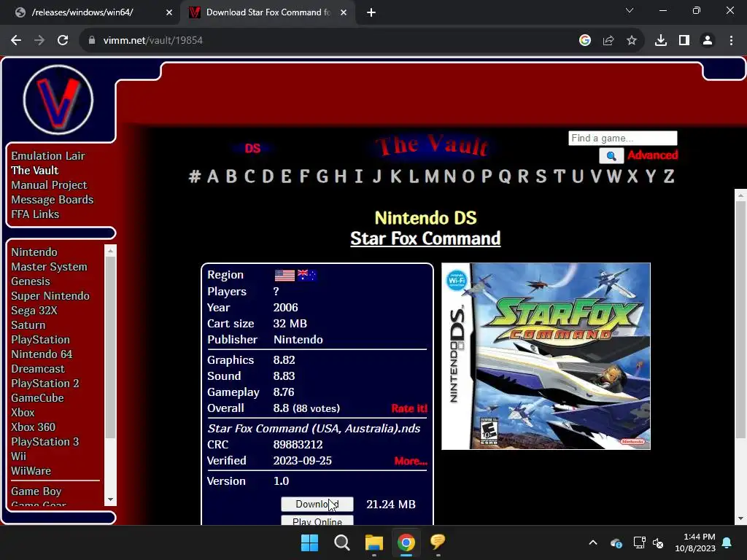Click the Star Fox Command box art
This screenshot has width=747, height=560.
click(x=546, y=356)
